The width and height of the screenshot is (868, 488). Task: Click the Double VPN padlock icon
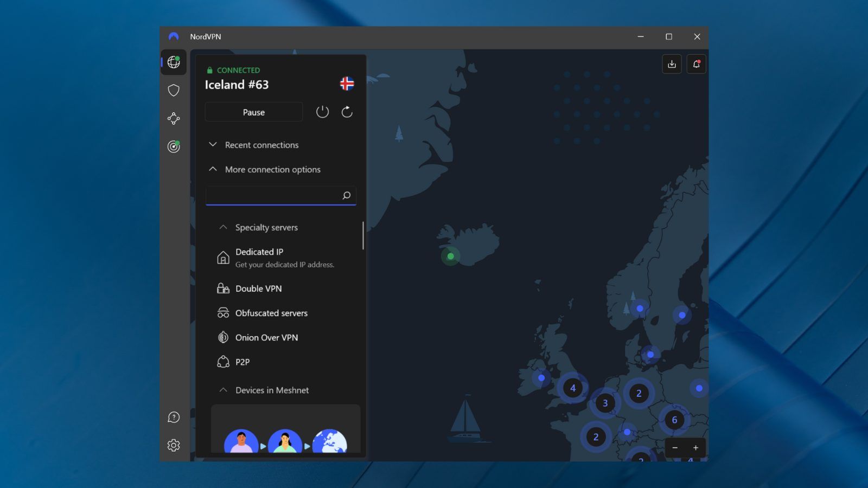223,288
